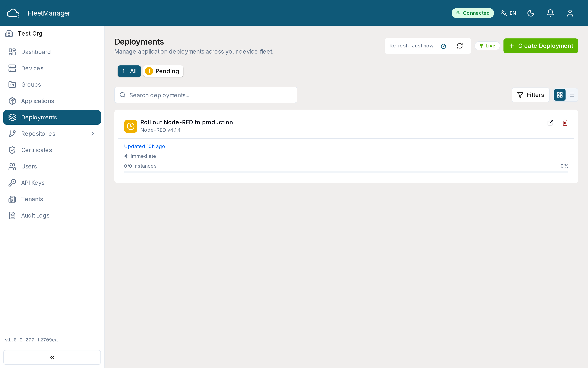This screenshot has width=588, height=368.
Task: Change language via EN selector
Action: pos(509,13)
